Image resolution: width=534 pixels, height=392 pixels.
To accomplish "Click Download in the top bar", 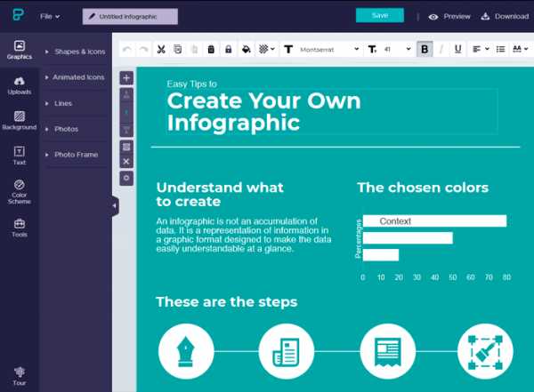I will (x=505, y=17).
